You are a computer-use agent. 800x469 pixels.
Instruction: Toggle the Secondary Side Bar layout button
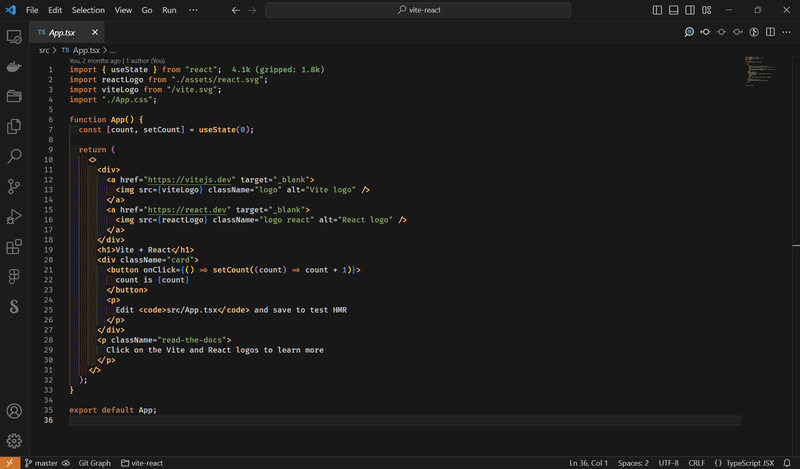[x=690, y=10]
